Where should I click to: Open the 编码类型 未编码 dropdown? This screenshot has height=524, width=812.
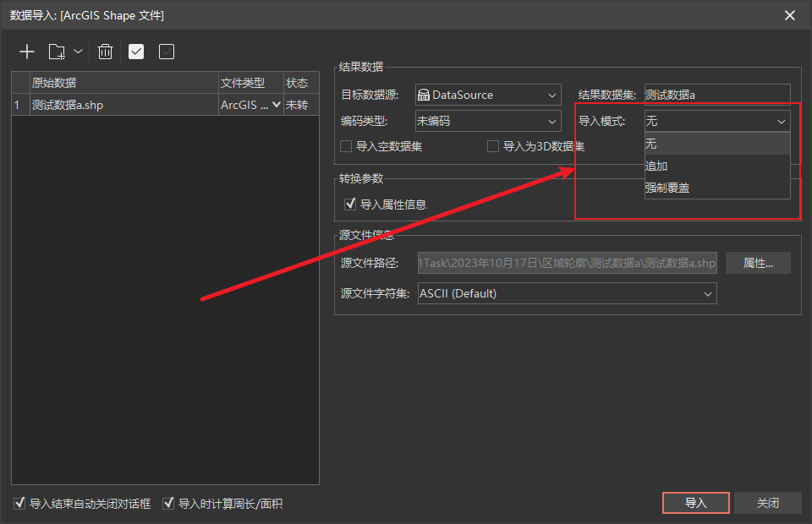(488, 121)
